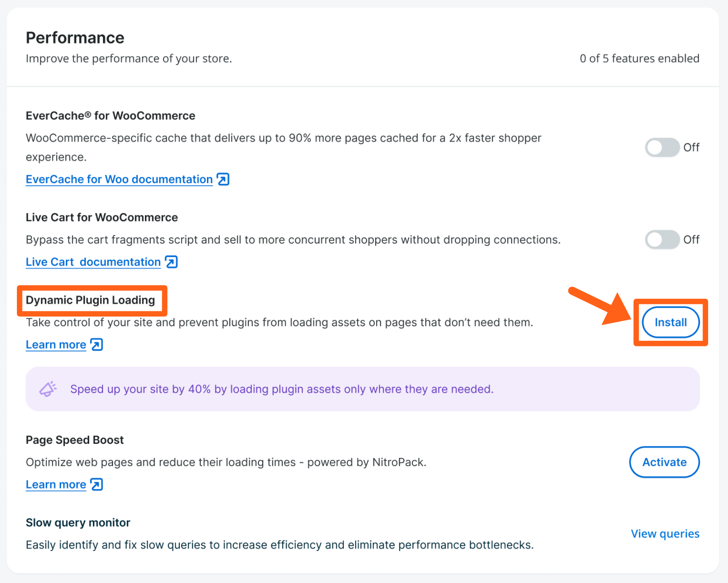This screenshot has height=583, width=728.
Task: Click the Slow query monitor heading
Action: [x=78, y=522]
